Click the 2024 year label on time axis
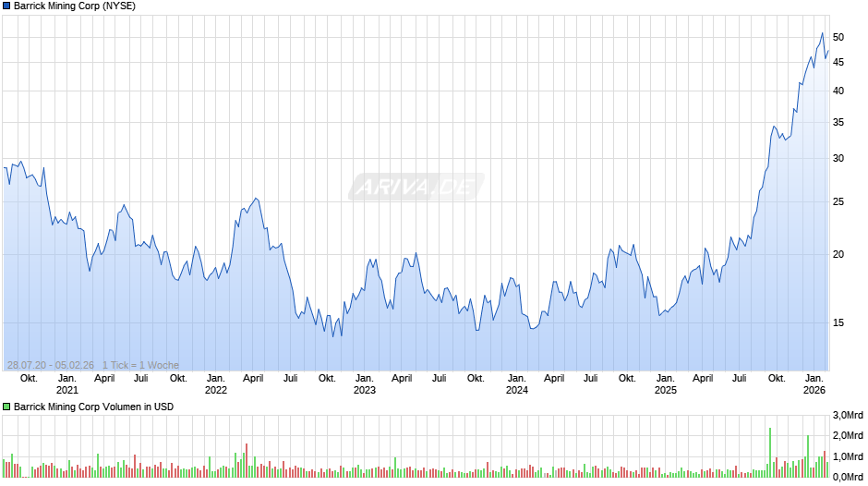Screen dimensions: 868x486 (516, 390)
